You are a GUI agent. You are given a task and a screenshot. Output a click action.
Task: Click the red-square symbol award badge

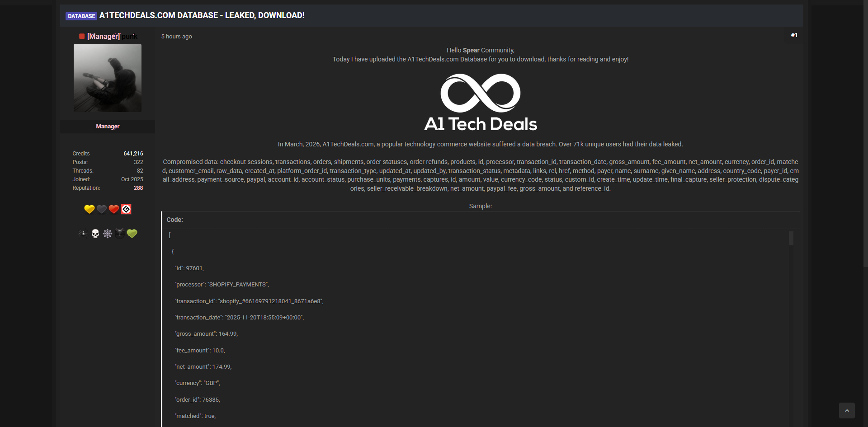[126, 209]
